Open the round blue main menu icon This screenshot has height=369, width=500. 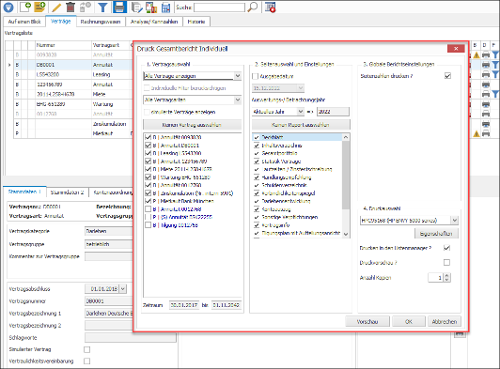click(x=8, y=7)
